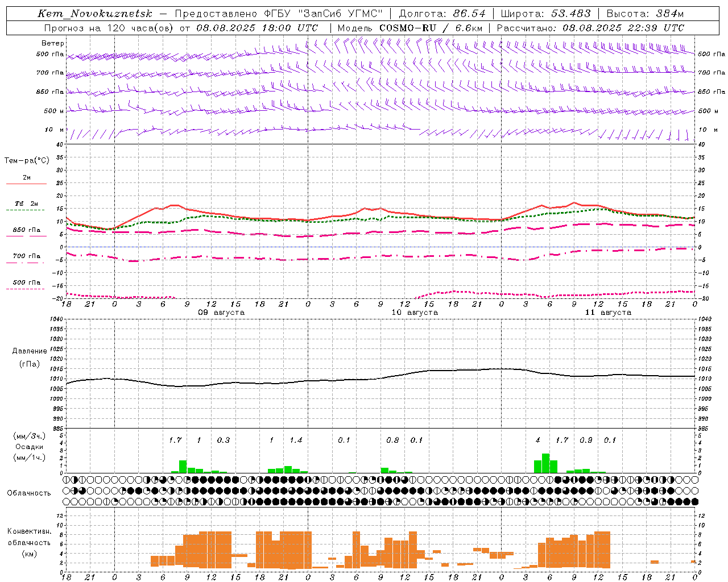Click the Давление pressure panel label

click(30, 351)
